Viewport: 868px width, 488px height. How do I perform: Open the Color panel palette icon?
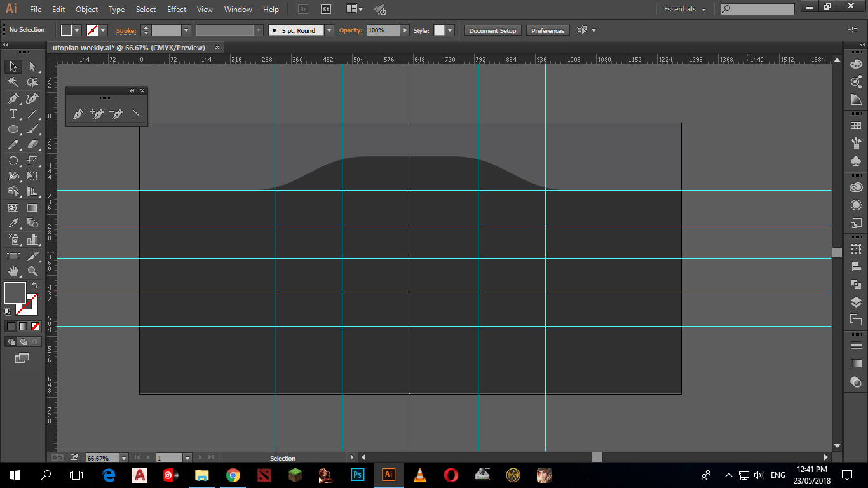pos(856,64)
